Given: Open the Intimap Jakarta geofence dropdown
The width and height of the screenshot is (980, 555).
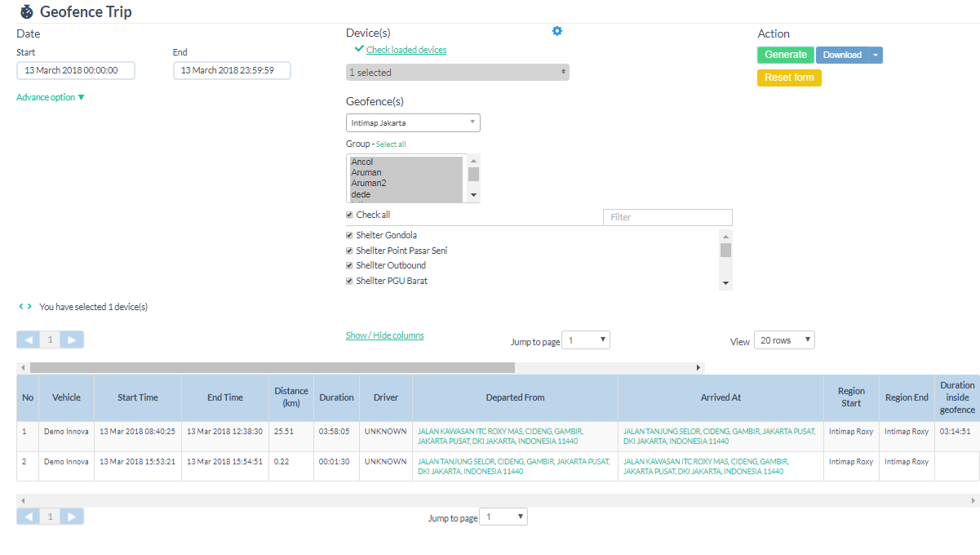Looking at the screenshot, I should click(413, 123).
